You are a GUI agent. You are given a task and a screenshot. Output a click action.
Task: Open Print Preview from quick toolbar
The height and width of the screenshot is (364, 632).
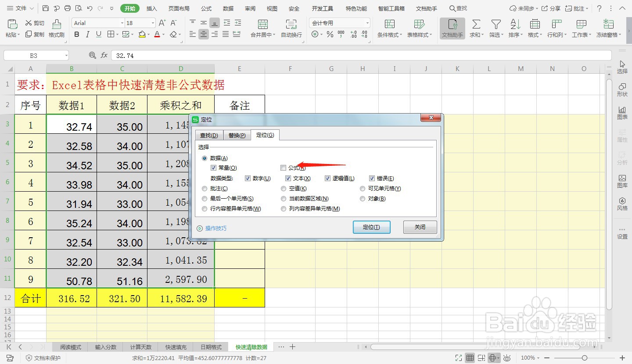pyautogui.click(x=78, y=8)
